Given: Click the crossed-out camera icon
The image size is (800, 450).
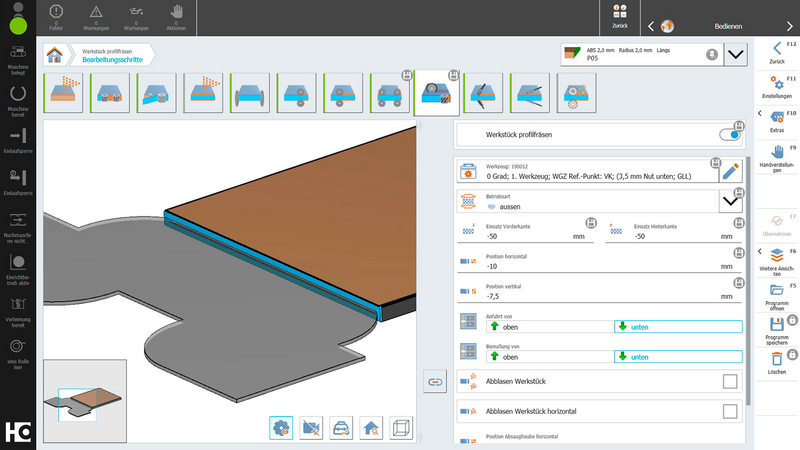Looking at the screenshot, I should [x=310, y=428].
